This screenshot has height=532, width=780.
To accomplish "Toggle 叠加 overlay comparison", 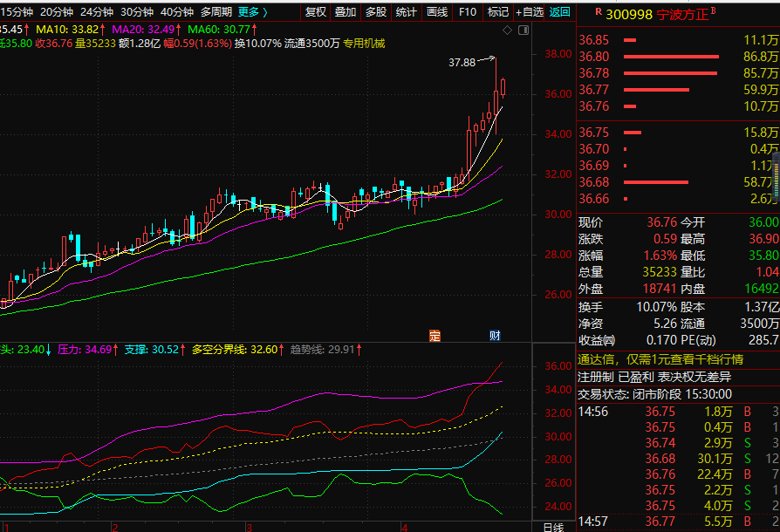I will (x=346, y=12).
